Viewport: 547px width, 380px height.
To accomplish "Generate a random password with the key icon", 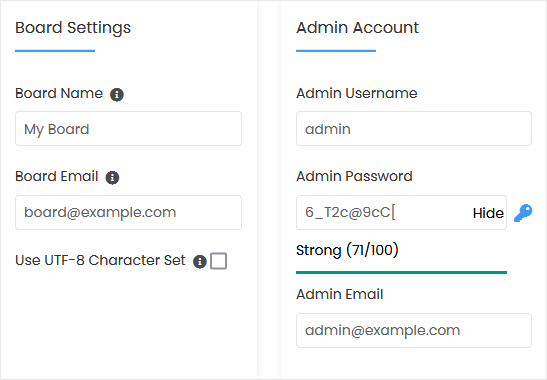I will point(523,213).
